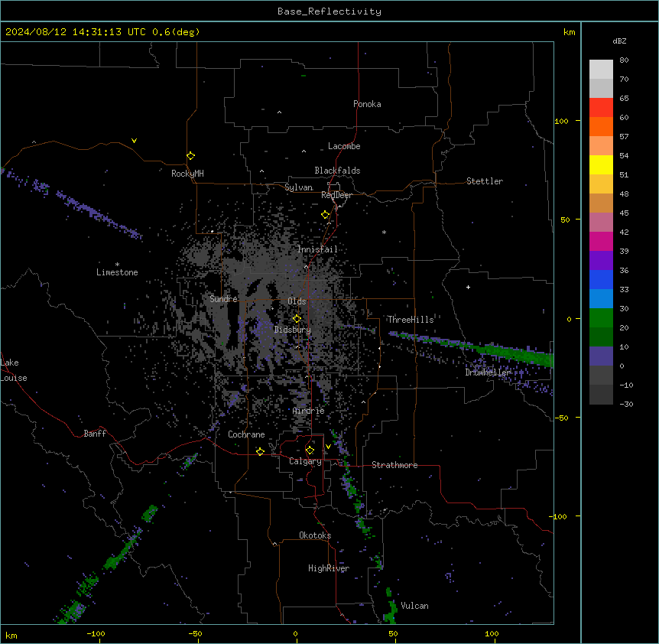Click the yellow diamond marker above RockyMH
Screen dimensions: 659x644
[x=191, y=156]
